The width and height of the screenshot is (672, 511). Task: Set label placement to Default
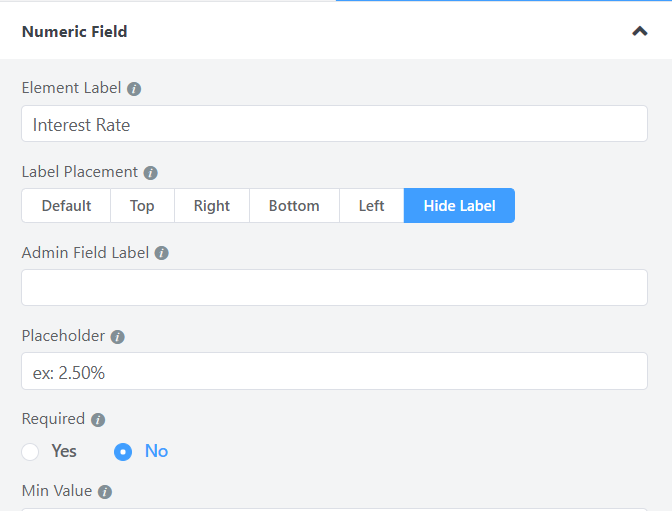[x=66, y=206]
